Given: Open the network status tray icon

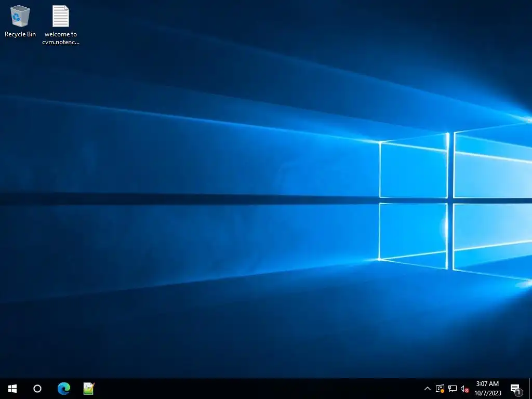Looking at the screenshot, I should click(453, 389).
